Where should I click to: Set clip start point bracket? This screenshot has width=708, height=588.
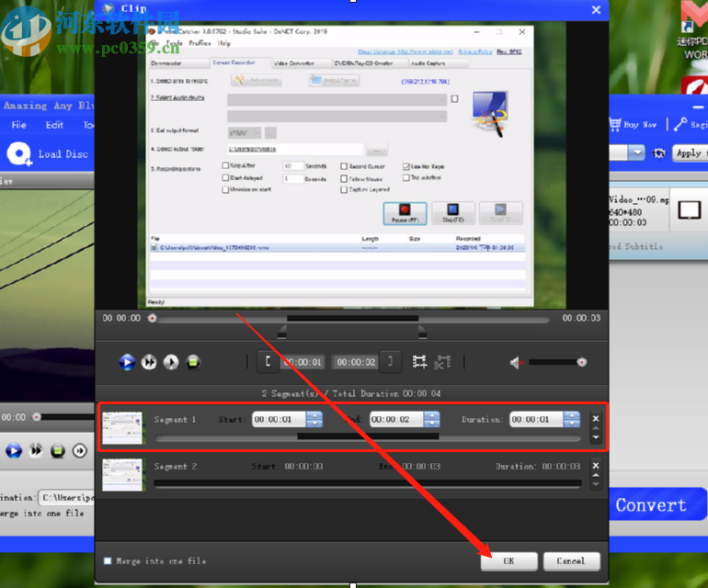(268, 361)
